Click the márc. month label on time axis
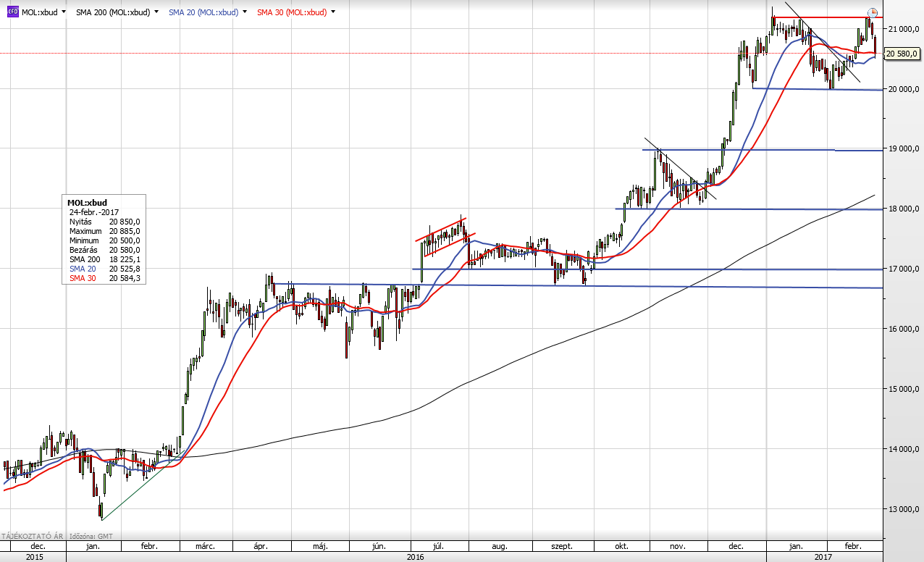The width and height of the screenshot is (924, 562). tap(206, 546)
